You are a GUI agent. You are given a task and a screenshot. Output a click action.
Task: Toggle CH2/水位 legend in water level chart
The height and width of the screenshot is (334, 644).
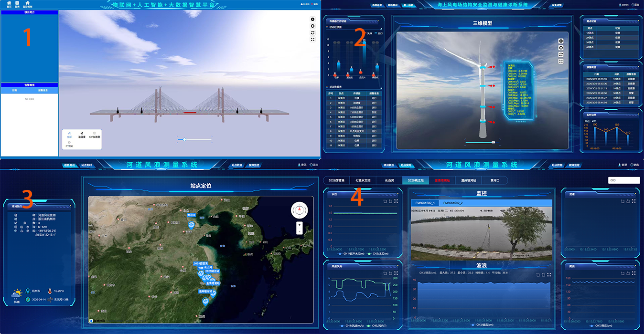(x=382, y=254)
